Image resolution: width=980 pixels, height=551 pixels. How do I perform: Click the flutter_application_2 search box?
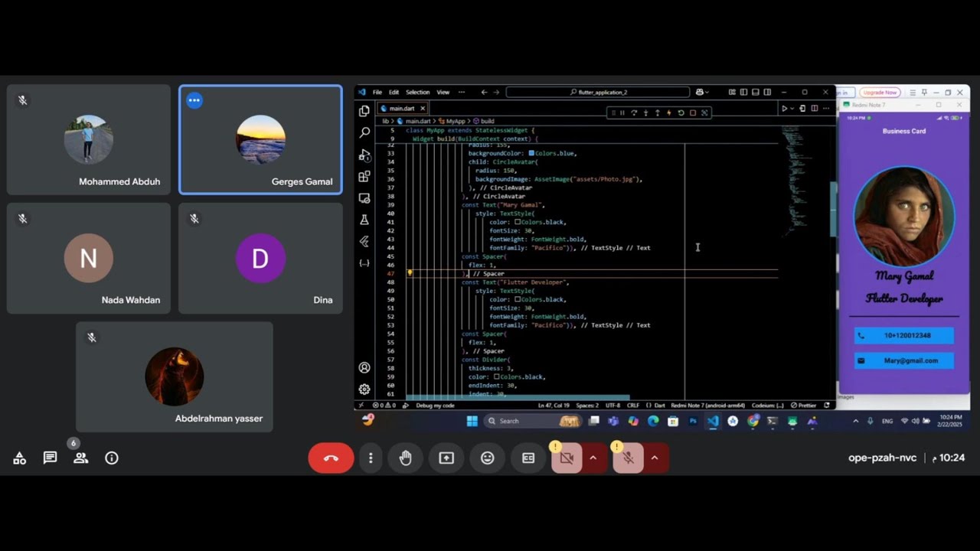tap(598, 92)
